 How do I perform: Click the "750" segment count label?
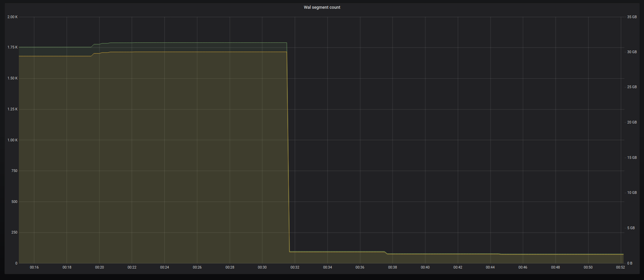[14, 171]
